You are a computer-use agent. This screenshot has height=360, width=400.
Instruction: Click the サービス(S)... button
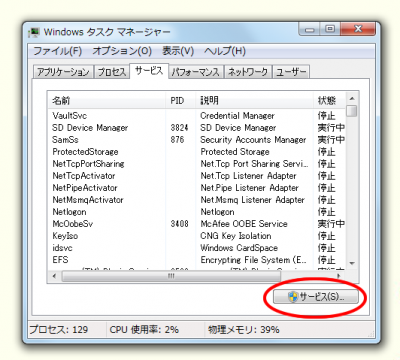pos(316,297)
